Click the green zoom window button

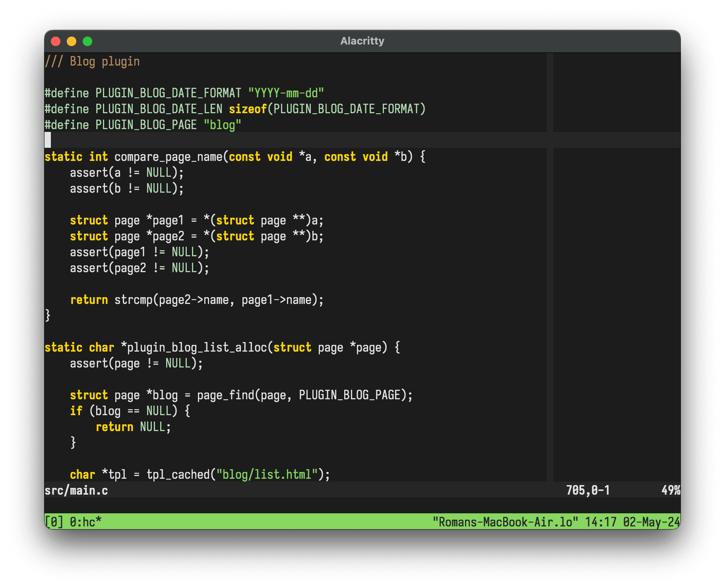point(87,41)
